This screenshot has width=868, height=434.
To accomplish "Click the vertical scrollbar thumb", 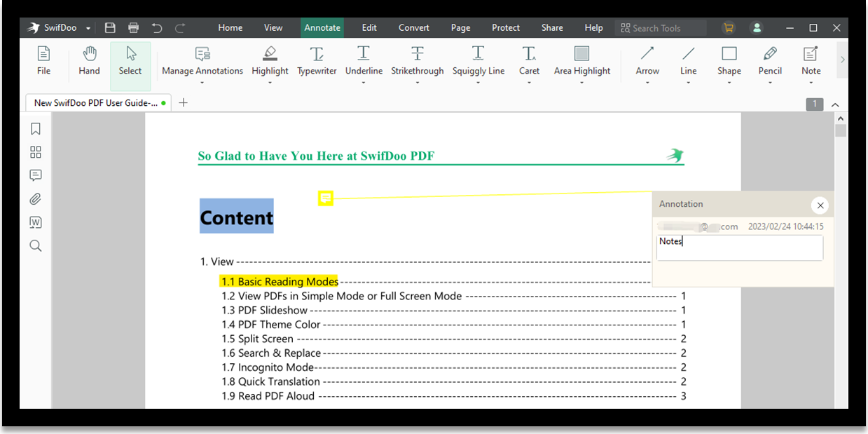I will pos(841,130).
